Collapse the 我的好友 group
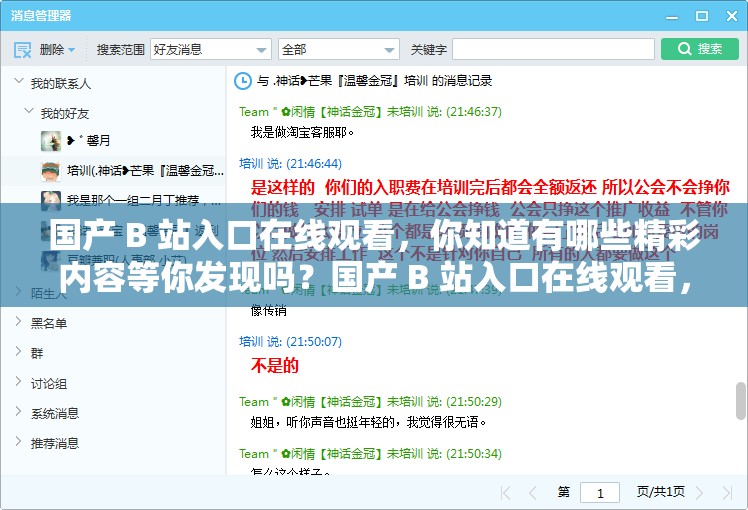Viewport: 748px width, 510px height. pyautogui.click(x=29, y=111)
